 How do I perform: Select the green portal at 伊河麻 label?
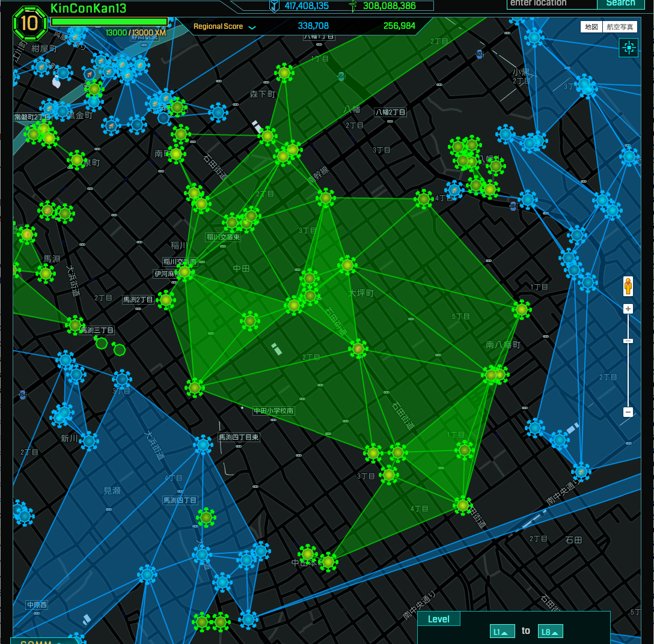click(x=185, y=272)
